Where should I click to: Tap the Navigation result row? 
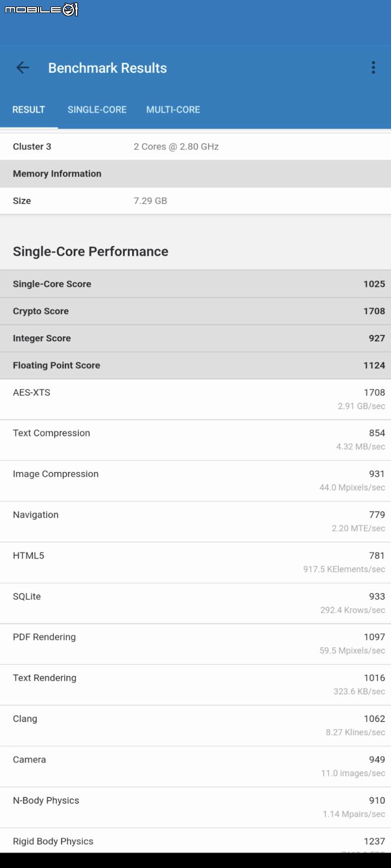tap(195, 521)
